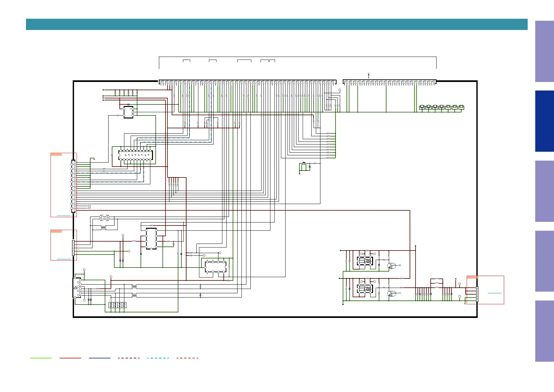The width and height of the screenshot is (554, 392).
Task: Open the fourth side tab from the top
Action: 544,261
